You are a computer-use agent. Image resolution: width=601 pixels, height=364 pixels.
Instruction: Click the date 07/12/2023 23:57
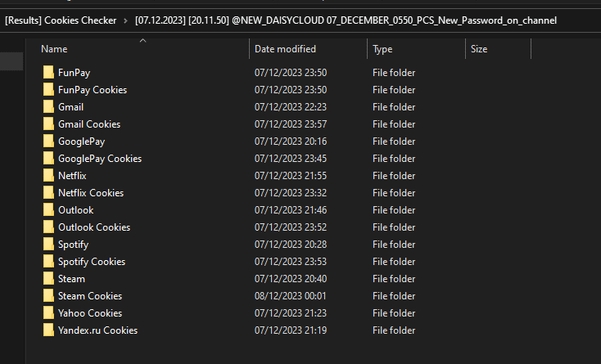pyautogui.click(x=291, y=124)
